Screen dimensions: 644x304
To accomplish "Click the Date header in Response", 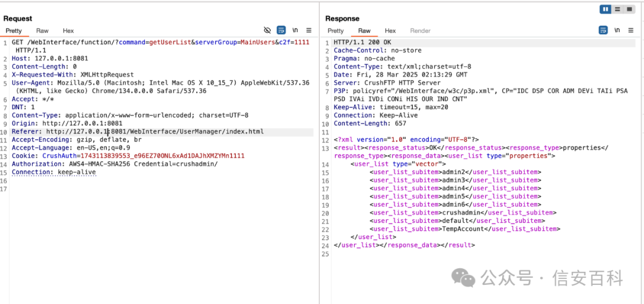I will click(400, 75).
